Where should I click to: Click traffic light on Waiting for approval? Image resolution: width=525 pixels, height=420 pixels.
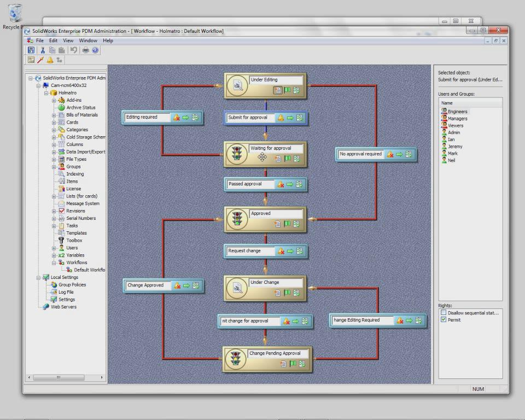click(x=237, y=154)
